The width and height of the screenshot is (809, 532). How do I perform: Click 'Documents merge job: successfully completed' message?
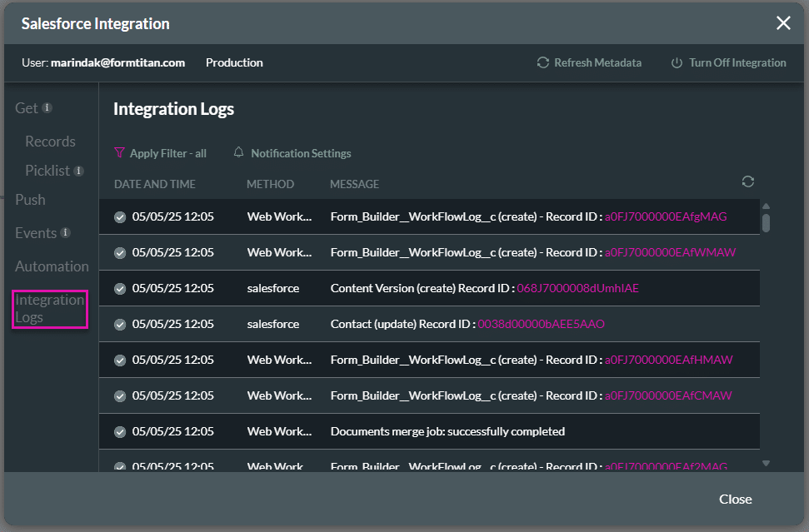click(448, 431)
